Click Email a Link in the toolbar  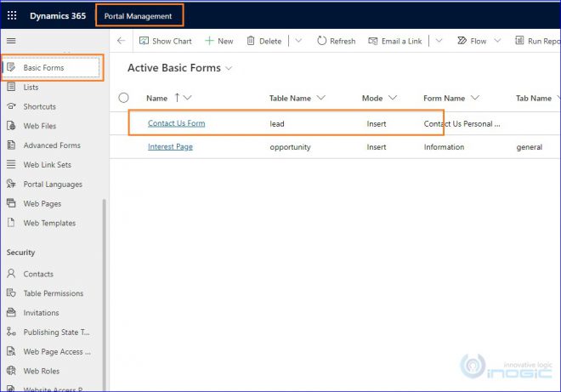tap(395, 41)
